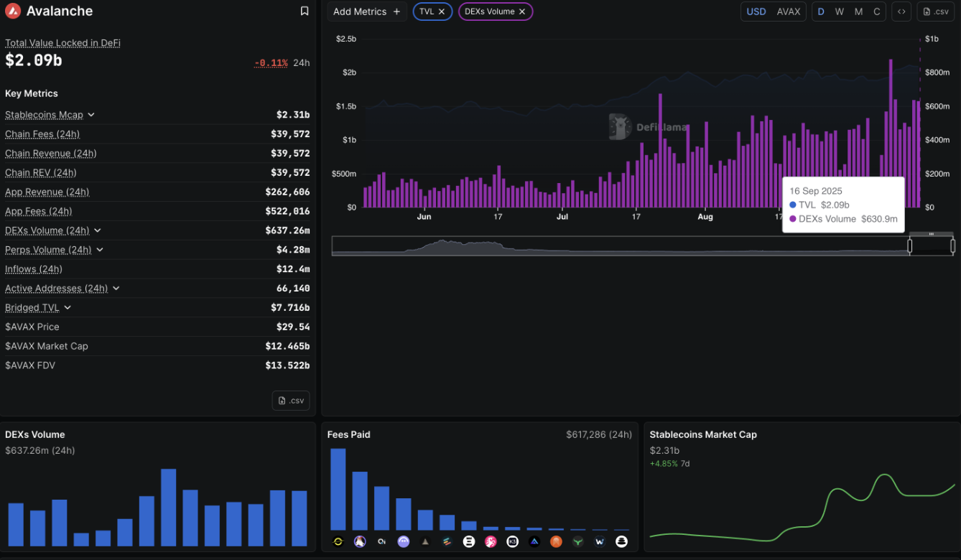Image resolution: width=961 pixels, height=560 pixels.
Task: Open the chart embed code icon
Action: point(901,11)
